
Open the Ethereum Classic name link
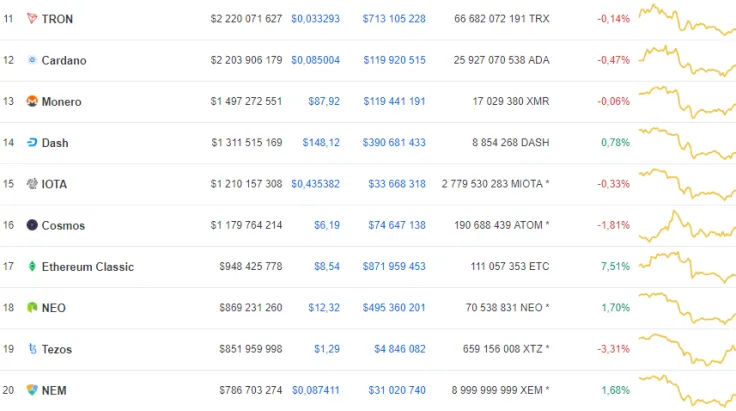[87, 267]
